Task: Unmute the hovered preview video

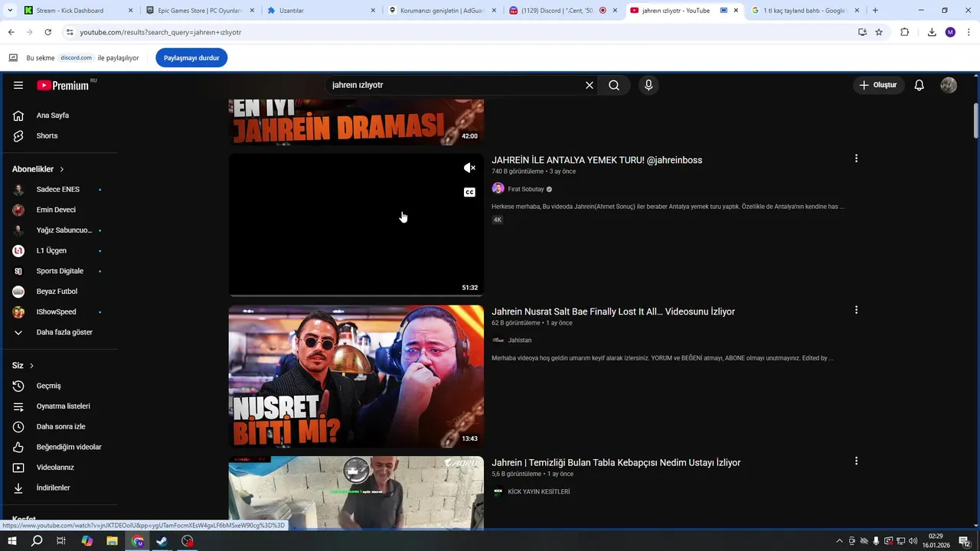Action: point(469,168)
